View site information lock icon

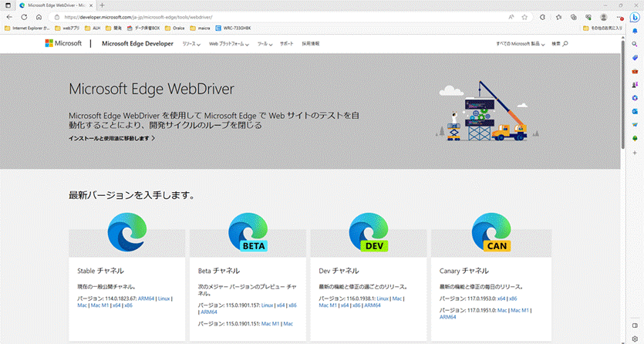[57, 17]
